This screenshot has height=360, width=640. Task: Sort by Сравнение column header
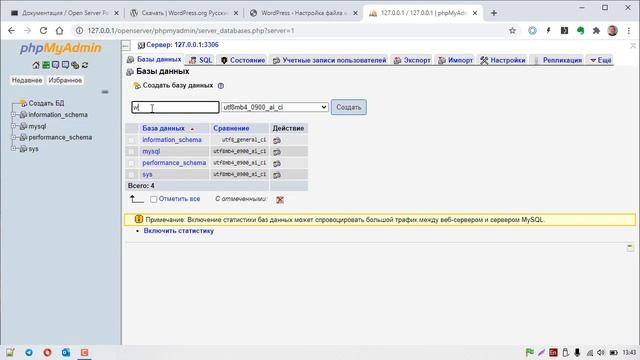231,128
